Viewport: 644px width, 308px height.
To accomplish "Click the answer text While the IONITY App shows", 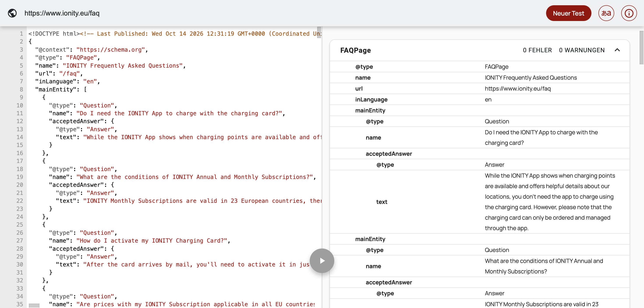I will point(550,202).
